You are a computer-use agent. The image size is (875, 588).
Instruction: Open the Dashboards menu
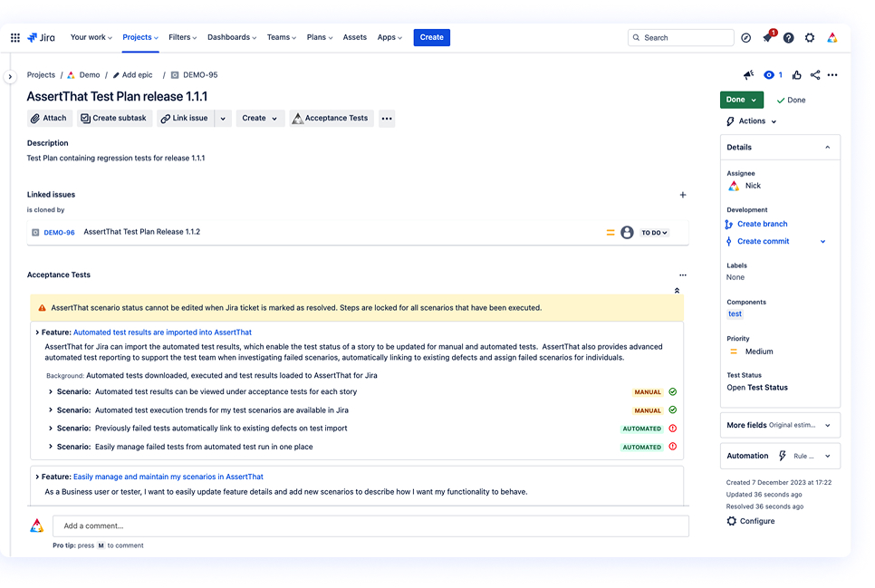[231, 37]
